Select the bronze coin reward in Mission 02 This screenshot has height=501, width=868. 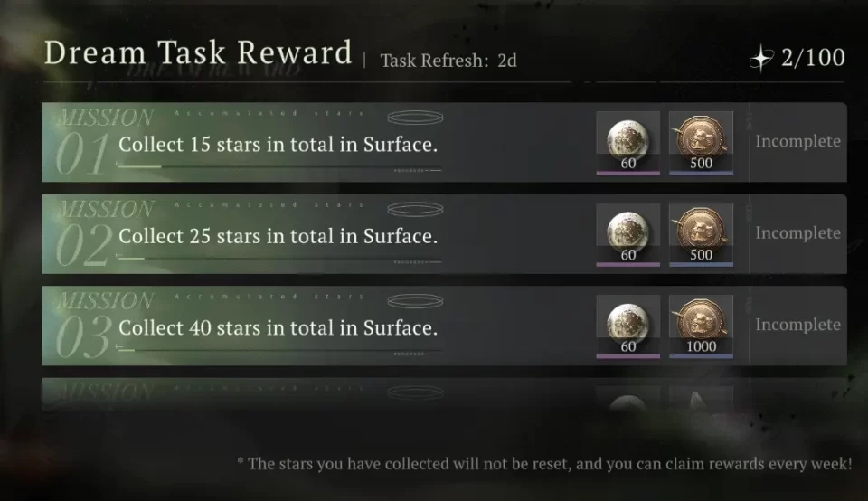coord(701,233)
